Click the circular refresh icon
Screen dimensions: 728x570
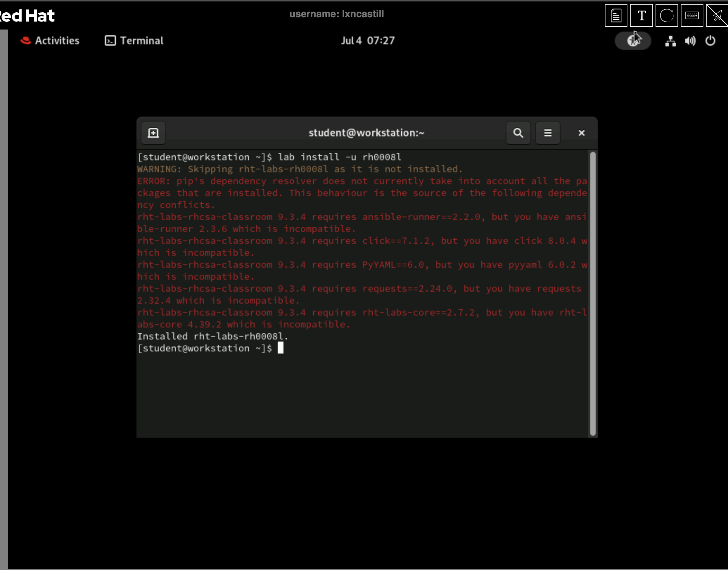point(666,15)
